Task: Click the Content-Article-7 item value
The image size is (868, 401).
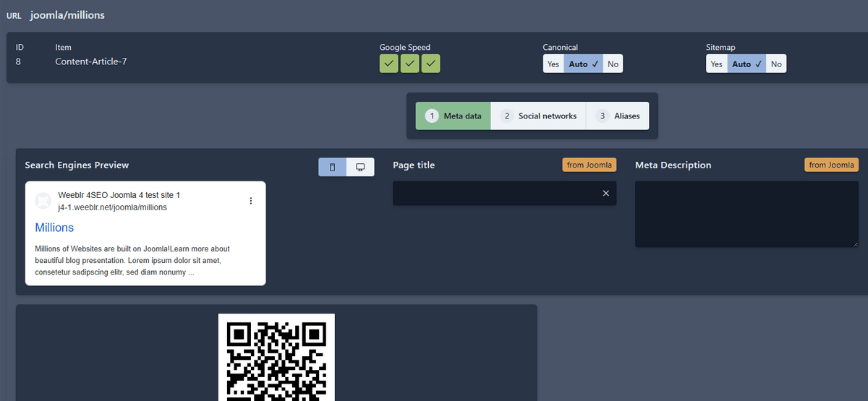Action: tap(91, 61)
